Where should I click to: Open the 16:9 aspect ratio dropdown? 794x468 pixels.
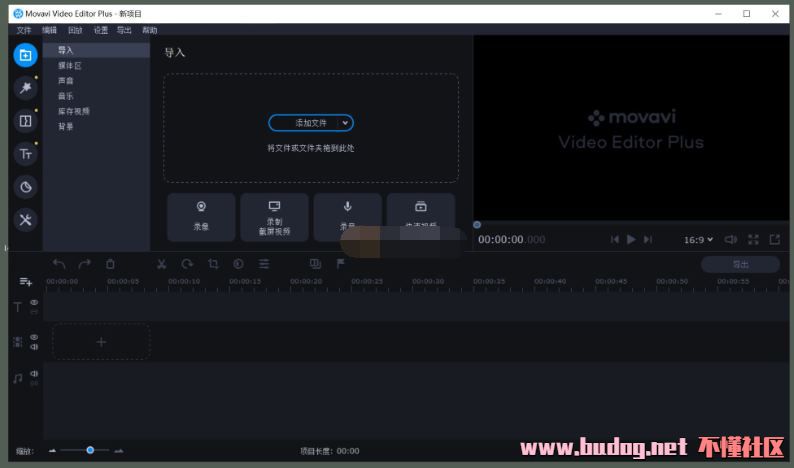click(x=698, y=240)
